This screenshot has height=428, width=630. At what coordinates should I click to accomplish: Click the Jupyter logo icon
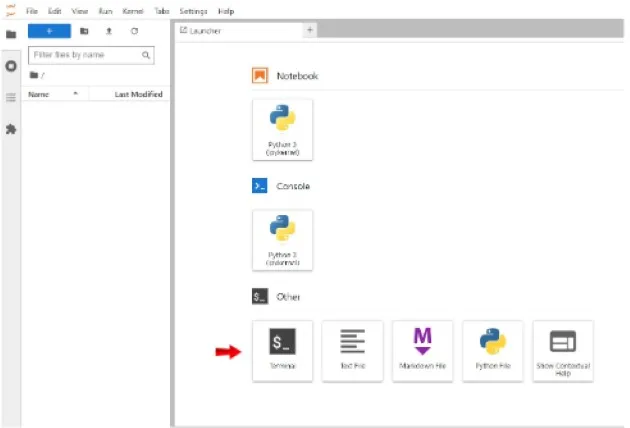click(10, 10)
